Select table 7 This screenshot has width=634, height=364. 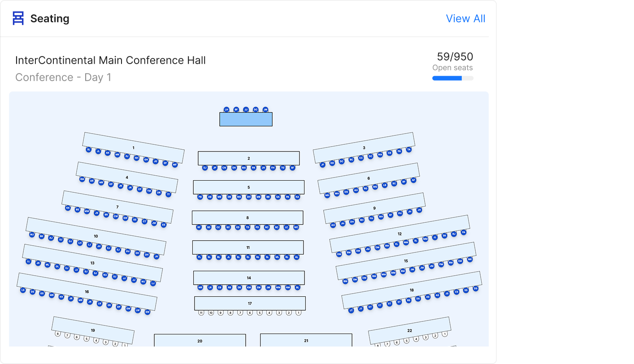117,207
